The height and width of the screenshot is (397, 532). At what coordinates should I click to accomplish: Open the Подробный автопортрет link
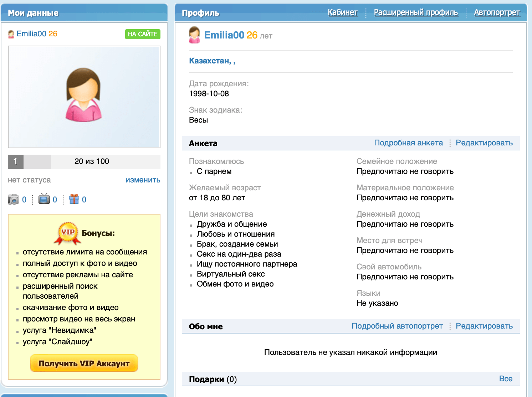tap(397, 326)
